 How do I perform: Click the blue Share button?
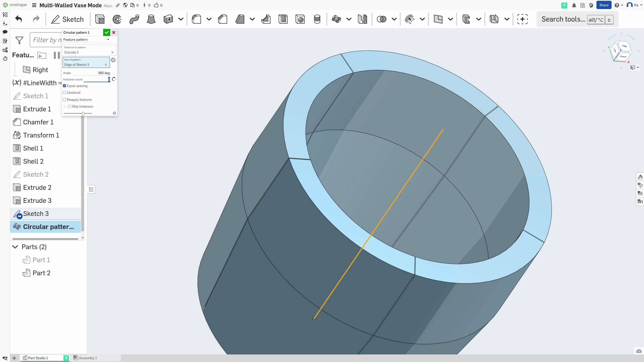pos(603,5)
